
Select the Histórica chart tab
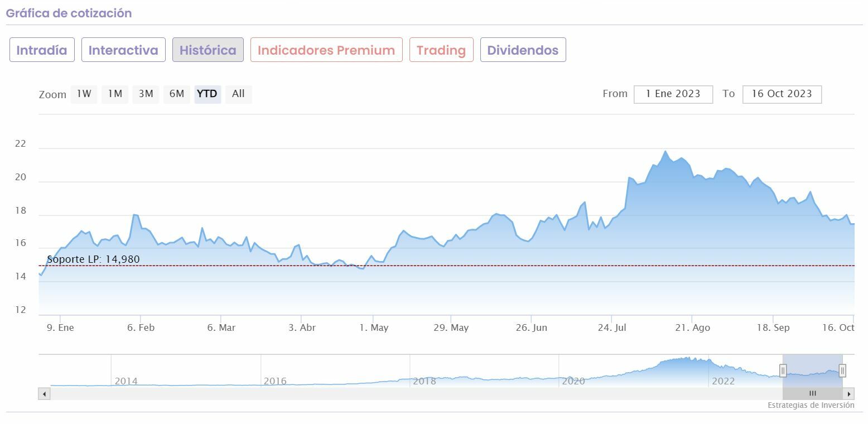[208, 50]
